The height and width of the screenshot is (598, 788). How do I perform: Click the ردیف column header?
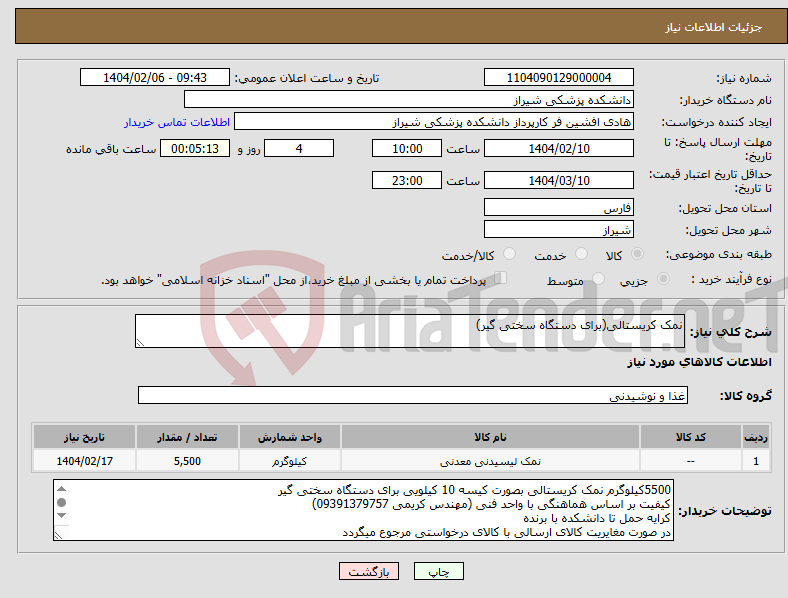755,437
